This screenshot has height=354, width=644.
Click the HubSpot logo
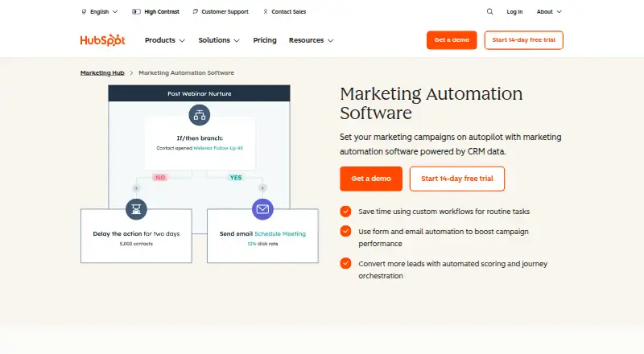pos(103,40)
